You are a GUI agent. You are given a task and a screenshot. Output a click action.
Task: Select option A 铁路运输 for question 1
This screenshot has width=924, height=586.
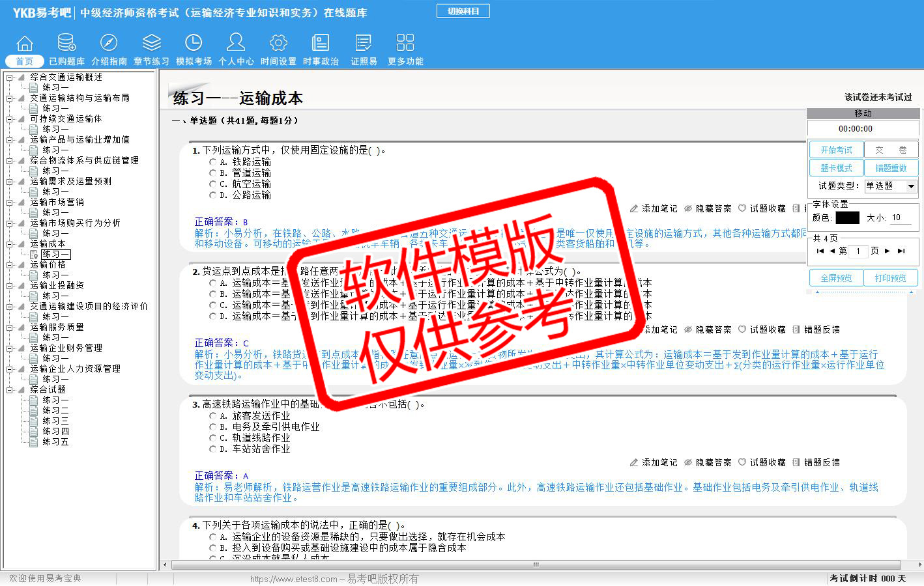(212, 162)
